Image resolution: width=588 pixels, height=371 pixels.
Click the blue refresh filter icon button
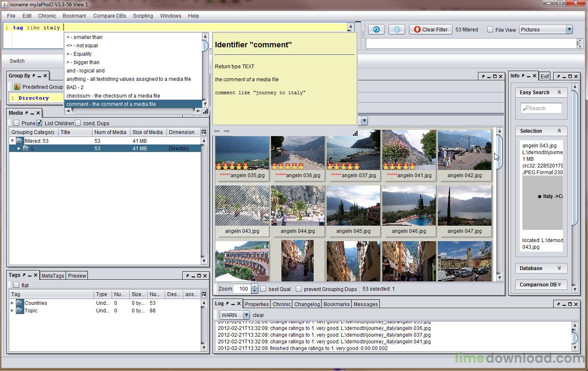coord(376,29)
